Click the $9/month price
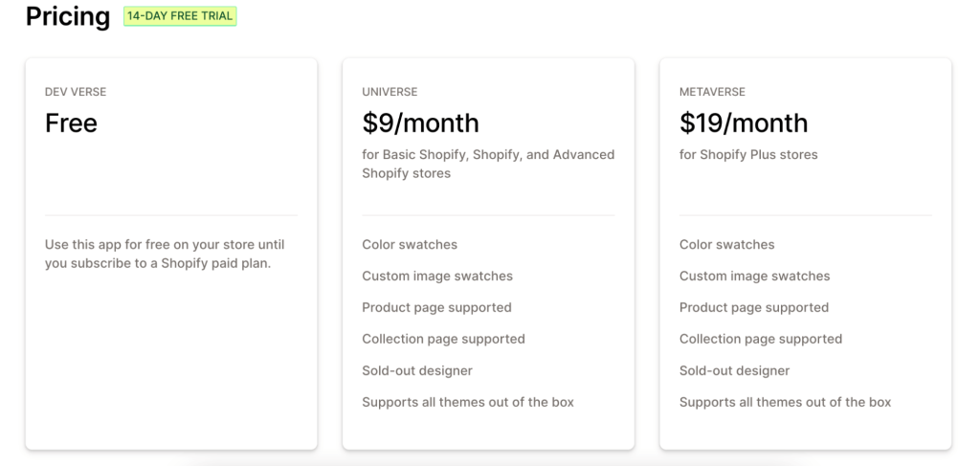Image resolution: width=980 pixels, height=466 pixels. pyautogui.click(x=421, y=123)
